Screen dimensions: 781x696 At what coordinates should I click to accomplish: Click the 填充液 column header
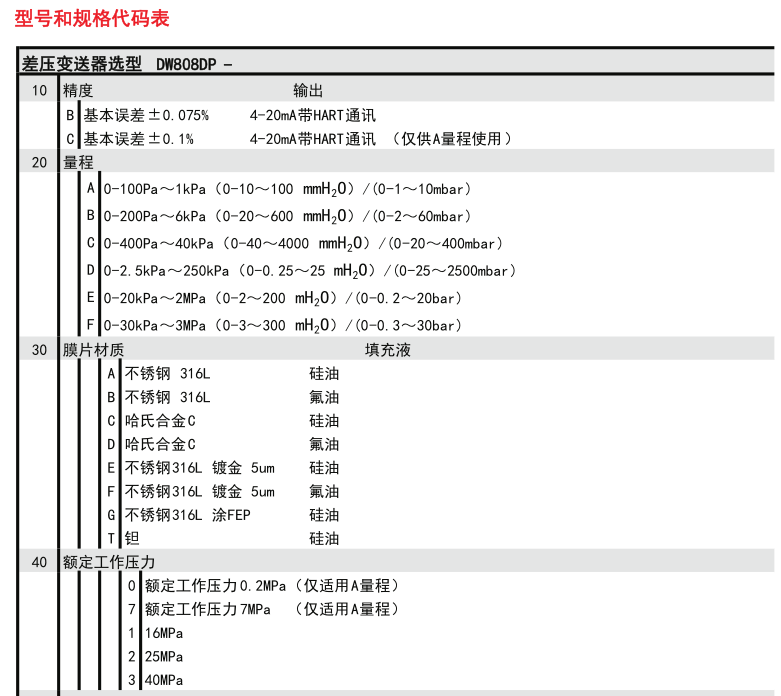(388, 350)
